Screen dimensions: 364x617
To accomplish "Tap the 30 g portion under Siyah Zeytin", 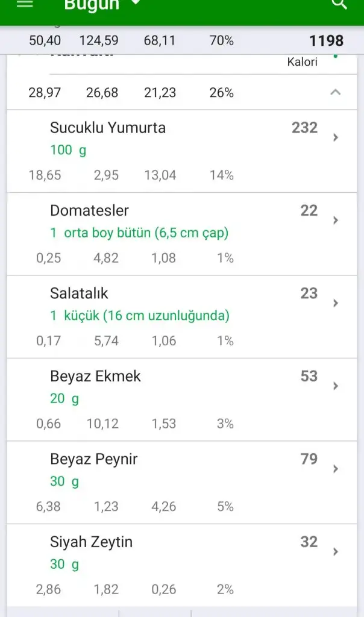I will 64,565.
